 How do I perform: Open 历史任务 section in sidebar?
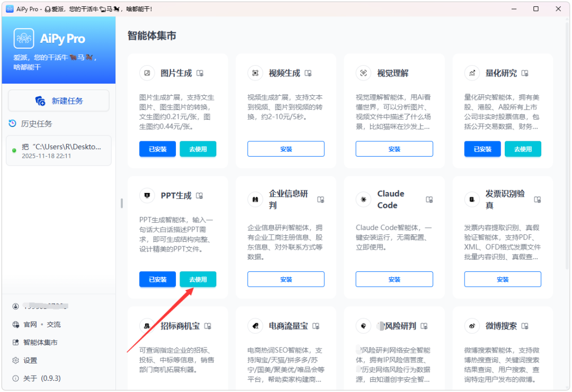point(36,124)
